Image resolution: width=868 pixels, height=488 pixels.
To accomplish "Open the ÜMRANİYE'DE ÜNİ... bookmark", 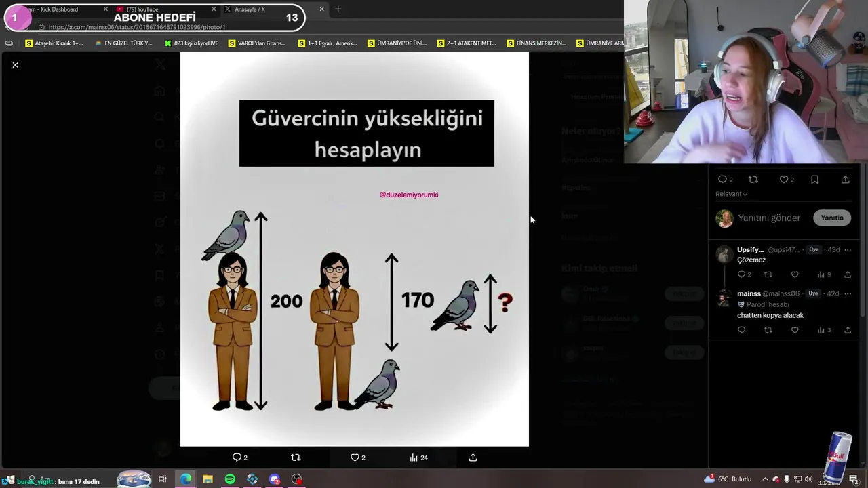I will coord(397,43).
